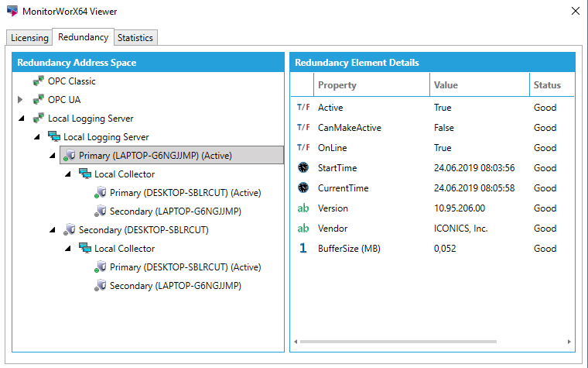The image size is (588, 368).
Task: Click the ab string icon beside Version
Action: point(303,208)
